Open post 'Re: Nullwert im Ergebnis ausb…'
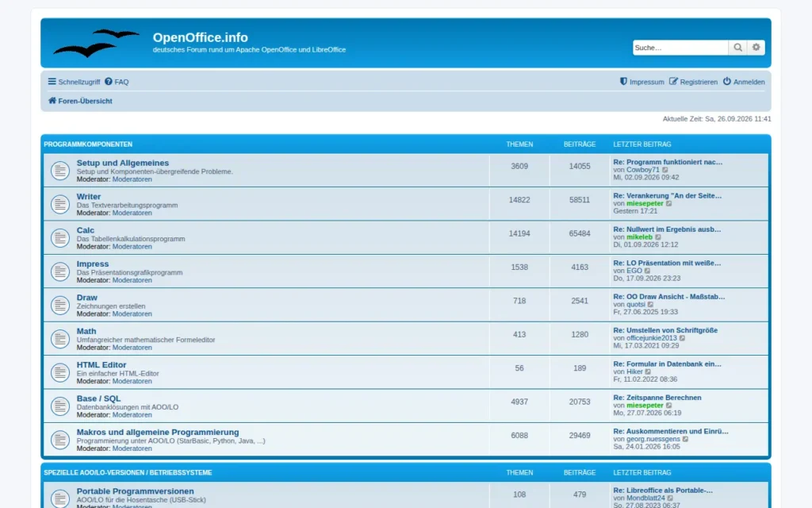This screenshot has width=812, height=508. click(x=667, y=229)
